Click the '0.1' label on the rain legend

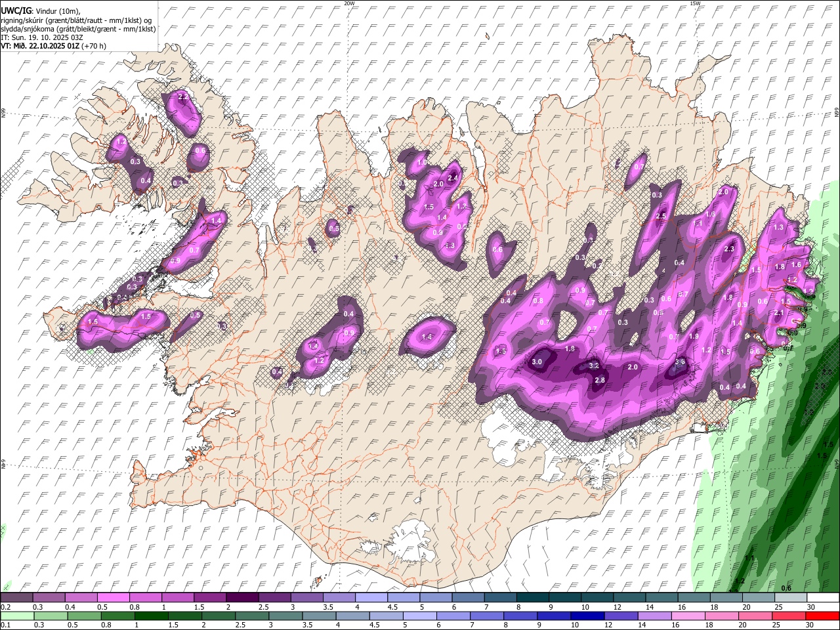5,625
